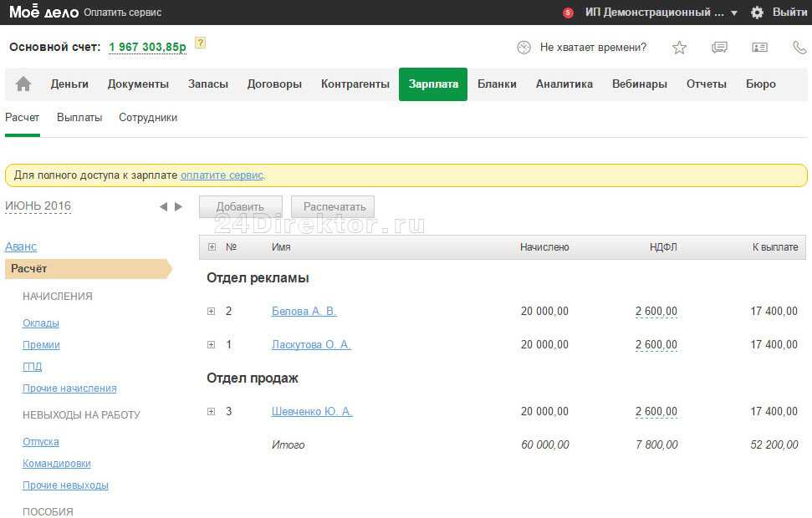Open Шевченко Ю. А. employee link
The width and height of the screenshot is (812, 518).
312,411
